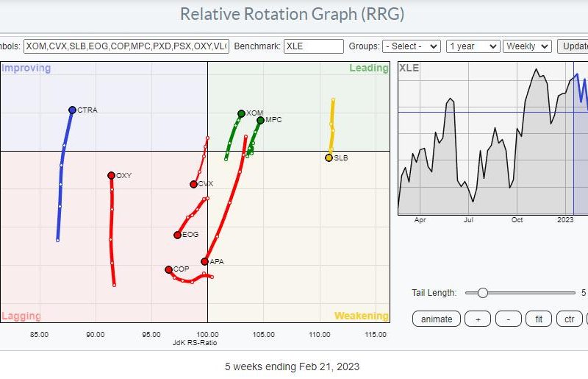Image resolution: width=588 pixels, height=379 pixels.
Task: Click the 2023 label on XLE chart
Action: 565,220
